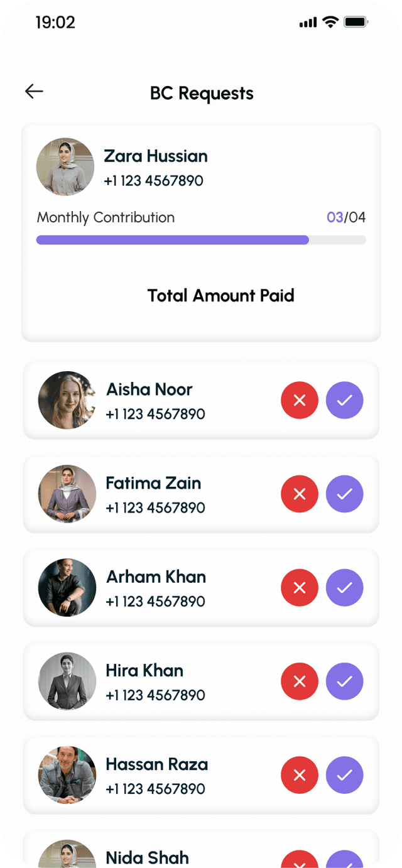Open Arham Khan's profile picture
The height and width of the screenshot is (868, 402).
pyautogui.click(x=67, y=588)
